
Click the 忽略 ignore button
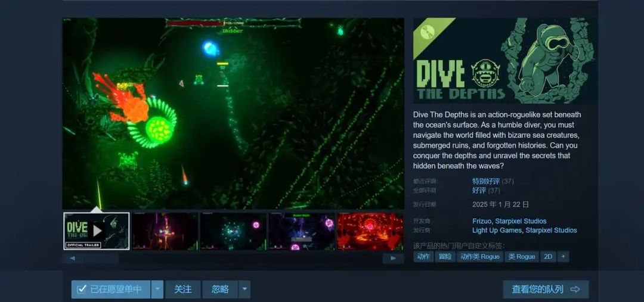pyautogui.click(x=220, y=289)
